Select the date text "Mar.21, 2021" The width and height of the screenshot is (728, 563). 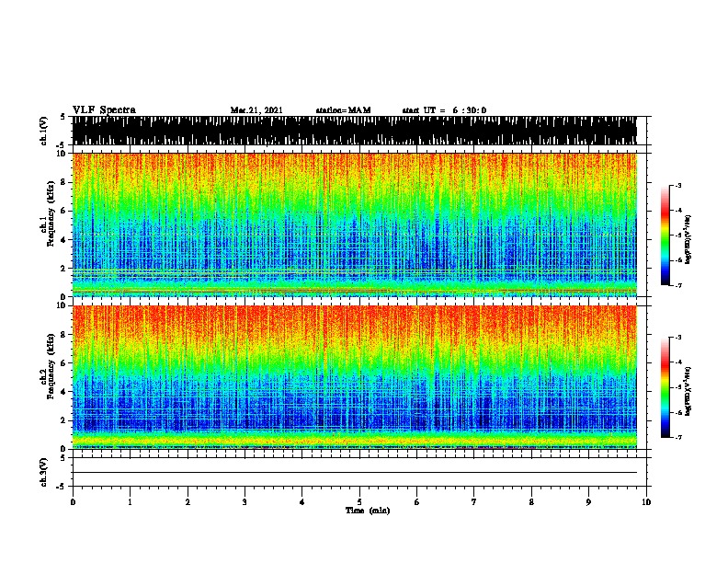pos(256,110)
